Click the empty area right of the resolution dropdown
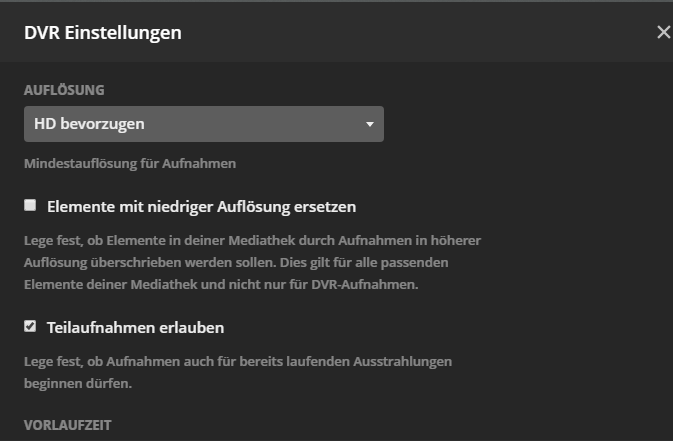673x441 pixels. [520, 124]
